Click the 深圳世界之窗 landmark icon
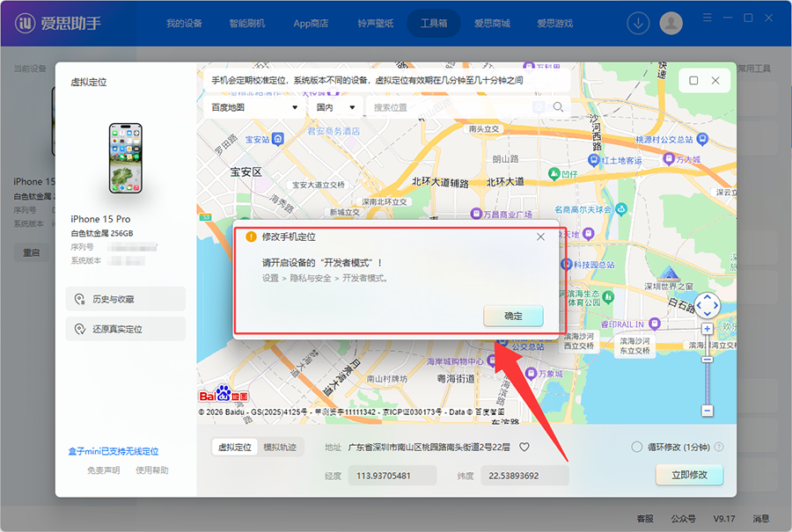The image size is (792, 532). point(668,273)
